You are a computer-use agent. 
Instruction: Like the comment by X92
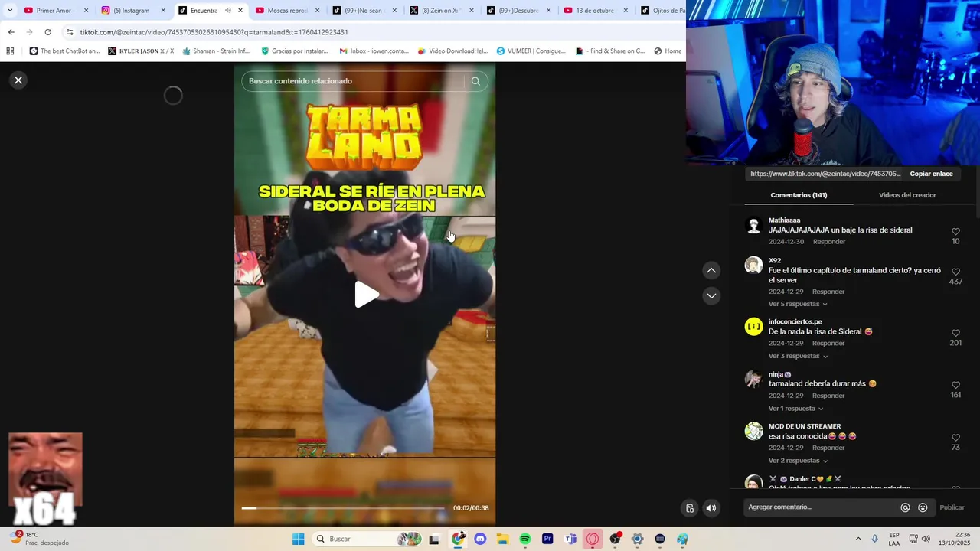point(955,272)
